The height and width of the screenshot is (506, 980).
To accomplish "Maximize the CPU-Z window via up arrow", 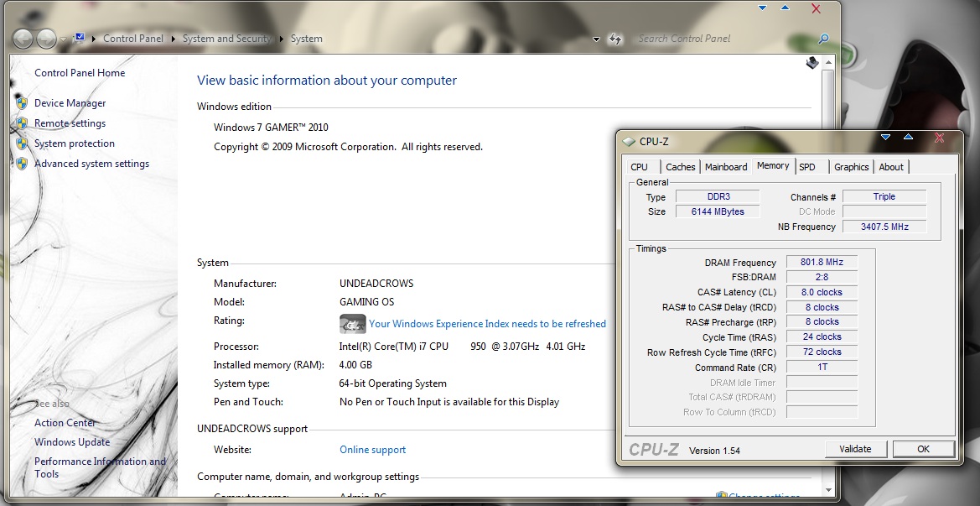I will point(908,137).
